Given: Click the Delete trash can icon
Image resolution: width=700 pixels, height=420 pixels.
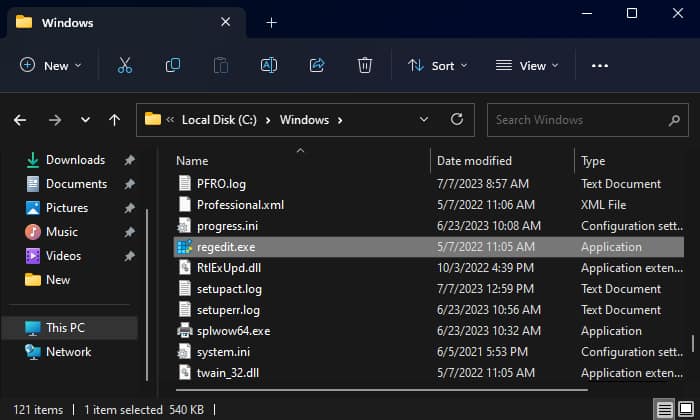Looking at the screenshot, I should click(365, 66).
